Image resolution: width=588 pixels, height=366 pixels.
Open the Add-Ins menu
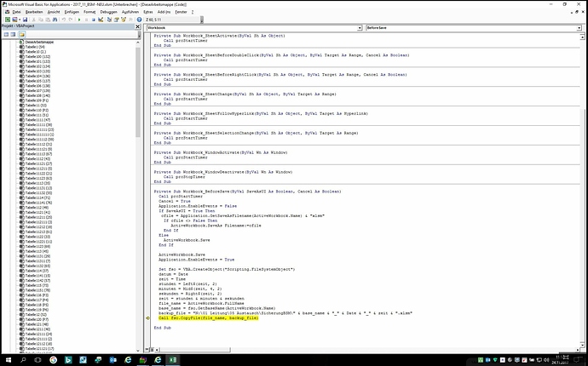[164, 12]
